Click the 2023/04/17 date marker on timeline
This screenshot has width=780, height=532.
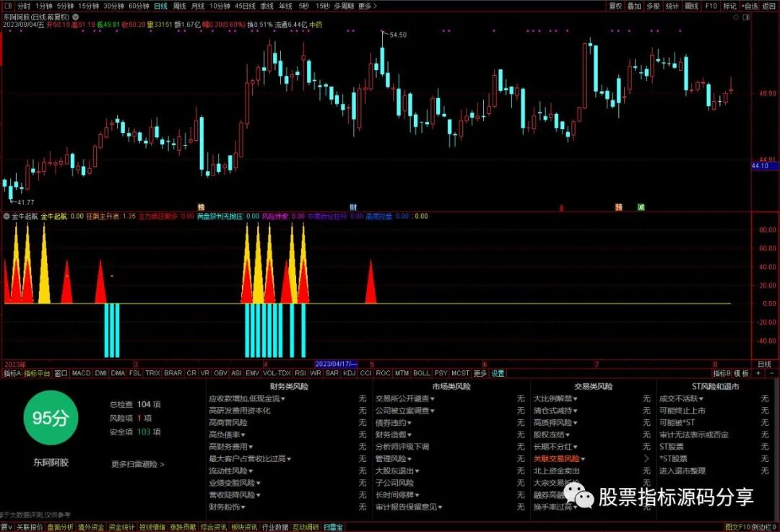tap(336, 365)
